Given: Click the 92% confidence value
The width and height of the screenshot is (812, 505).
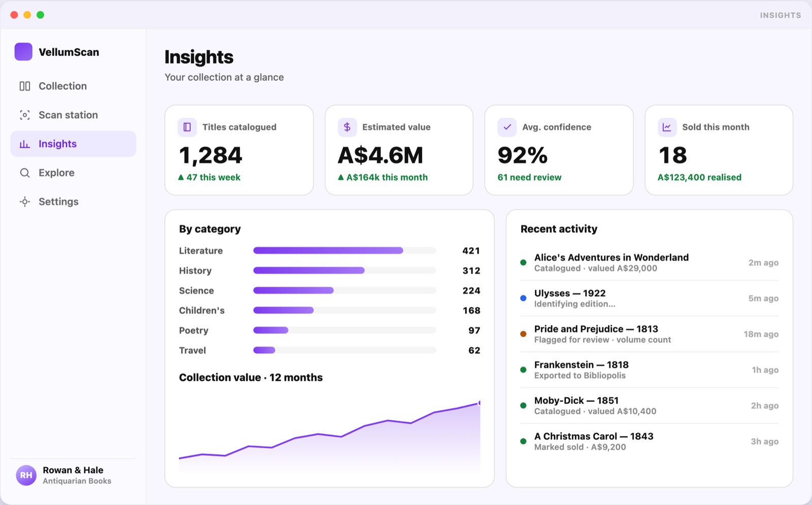Looking at the screenshot, I should tap(523, 155).
